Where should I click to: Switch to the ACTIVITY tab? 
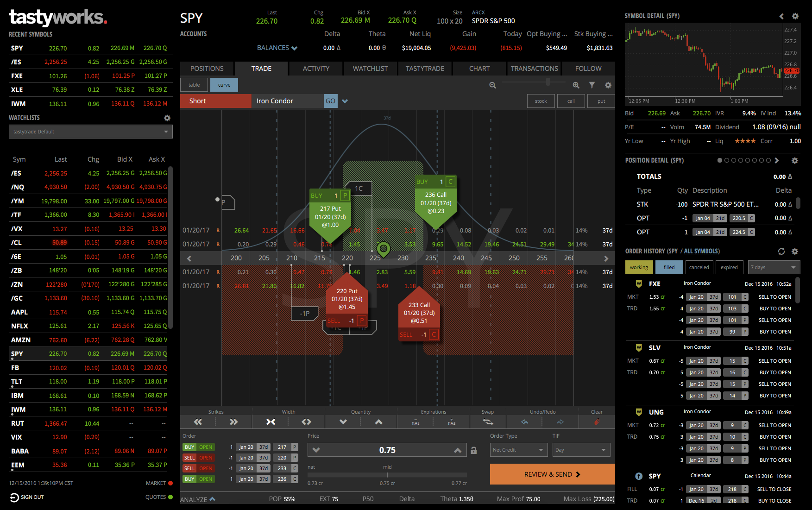315,69
